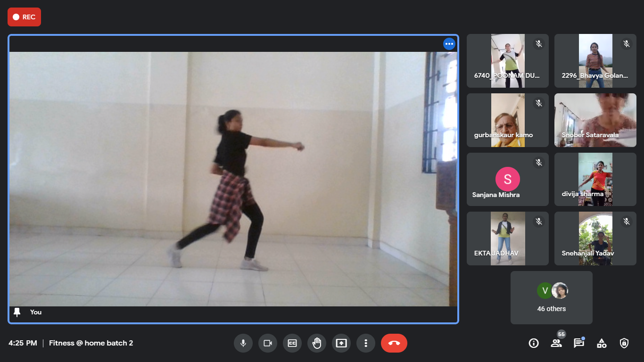644x362 pixels.
Task: Click the REC recording indicator
Action: pos(24,16)
